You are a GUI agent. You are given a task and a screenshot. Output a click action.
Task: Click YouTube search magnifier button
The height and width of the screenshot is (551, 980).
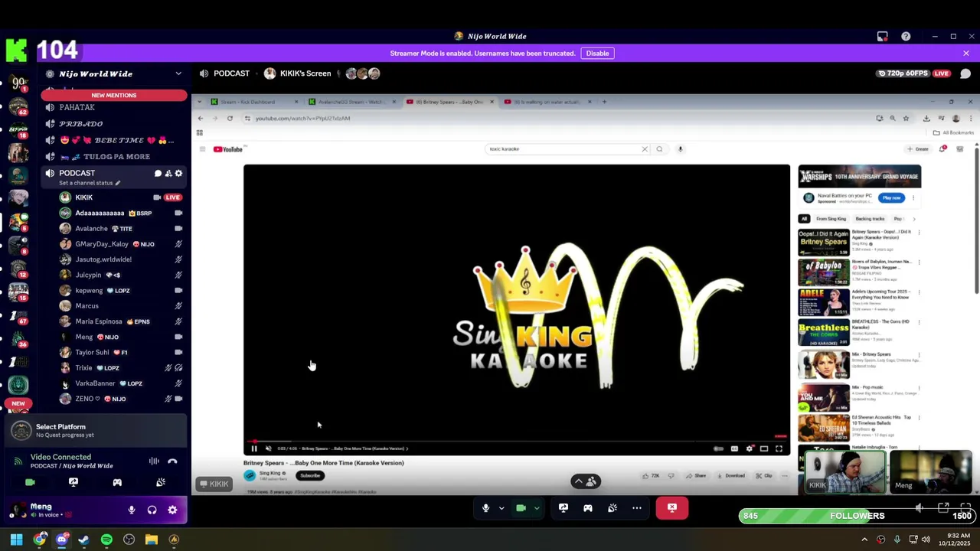(x=659, y=149)
